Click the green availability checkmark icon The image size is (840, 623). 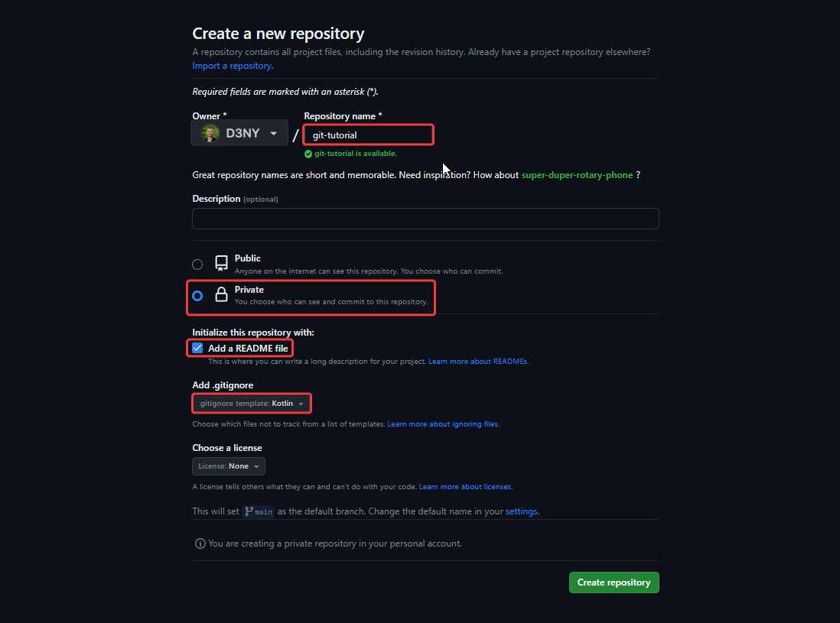pos(308,154)
